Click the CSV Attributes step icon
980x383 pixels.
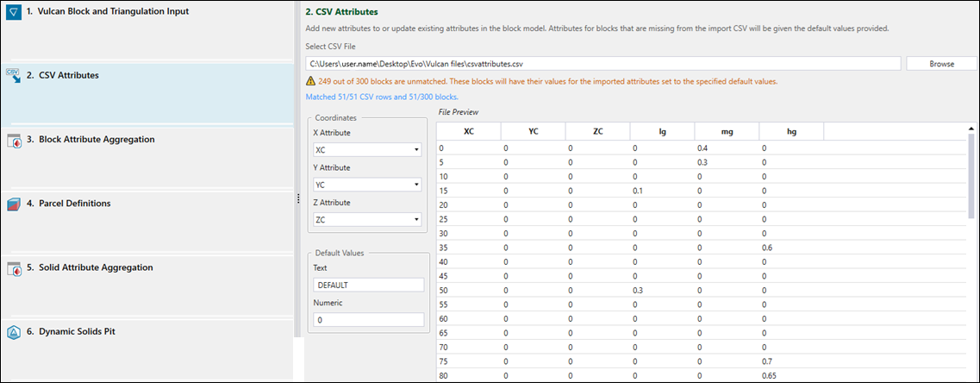[x=14, y=75]
